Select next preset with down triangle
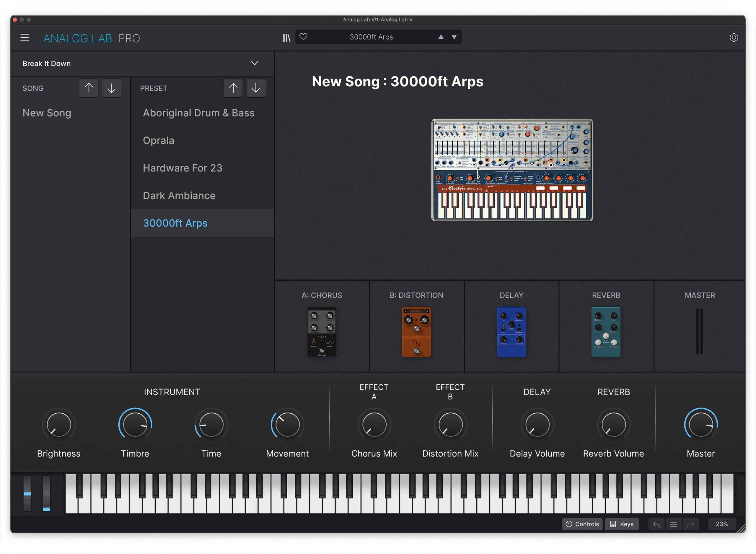756x554 pixels. [x=454, y=37]
